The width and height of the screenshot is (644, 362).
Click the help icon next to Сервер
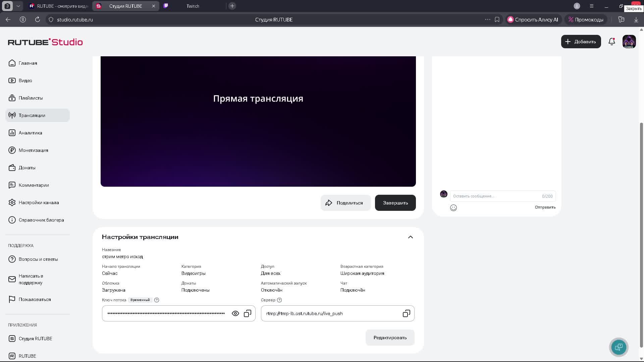(279, 300)
